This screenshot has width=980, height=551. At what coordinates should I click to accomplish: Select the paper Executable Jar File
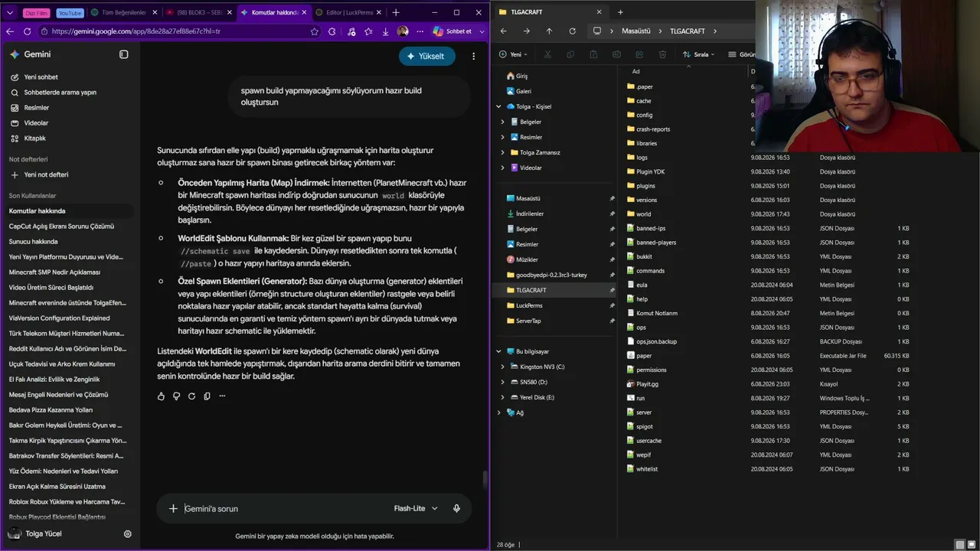click(644, 356)
